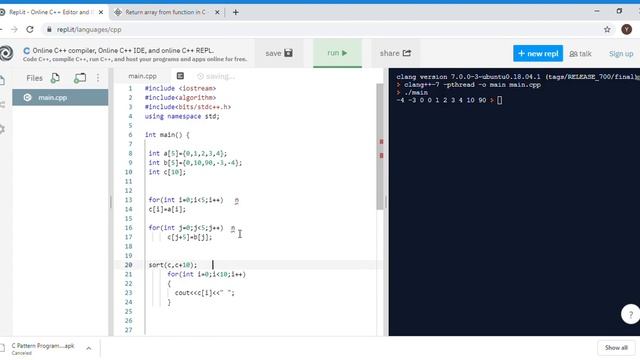
Task: Close the Return array from function tab
Action: [217, 12]
